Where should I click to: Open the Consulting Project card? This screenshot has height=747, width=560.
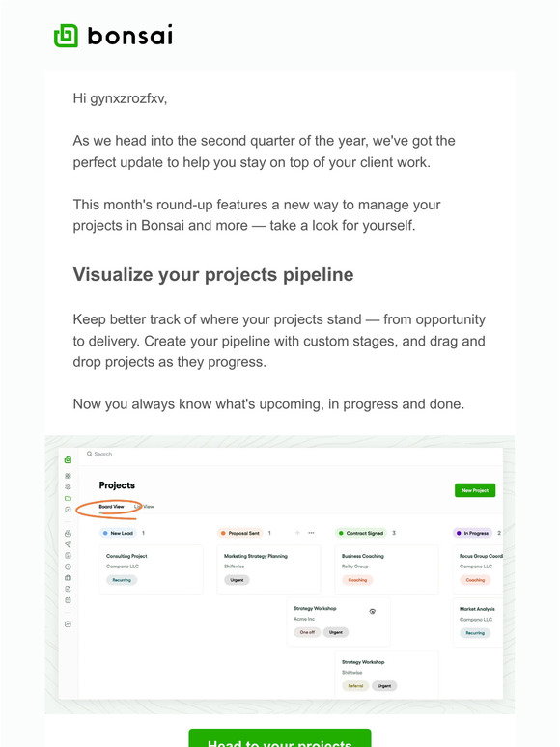151,569
